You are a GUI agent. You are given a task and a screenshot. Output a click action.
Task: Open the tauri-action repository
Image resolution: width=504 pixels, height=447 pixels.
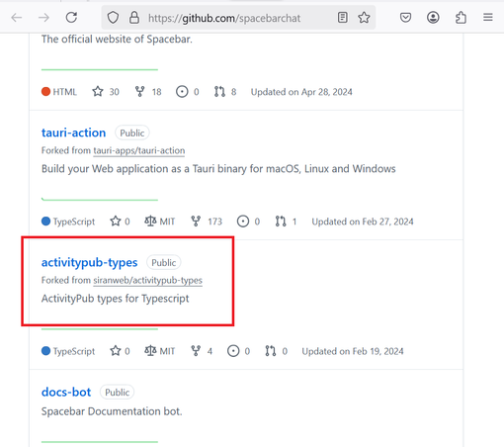[x=73, y=133]
